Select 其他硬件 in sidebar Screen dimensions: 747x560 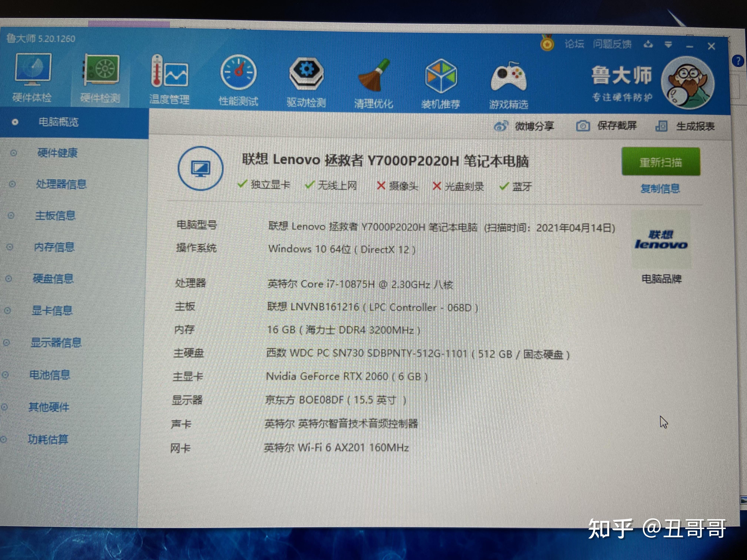pyautogui.click(x=49, y=407)
